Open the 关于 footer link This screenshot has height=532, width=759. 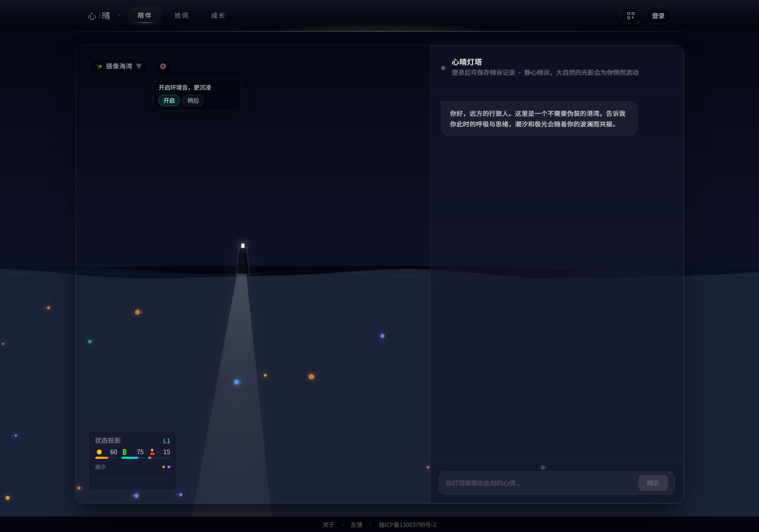pyautogui.click(x=328, y=525)
